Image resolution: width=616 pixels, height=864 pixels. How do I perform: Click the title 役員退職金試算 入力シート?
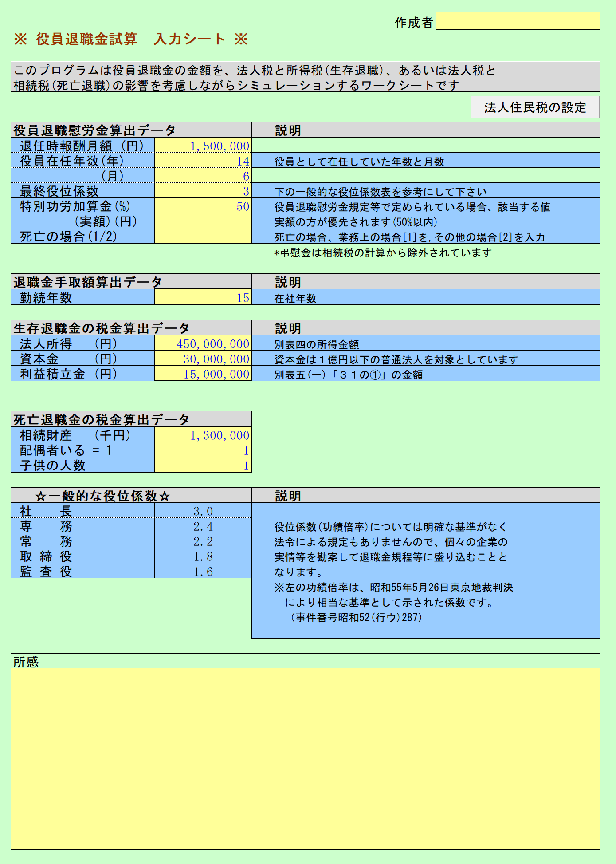coord(130,39)
